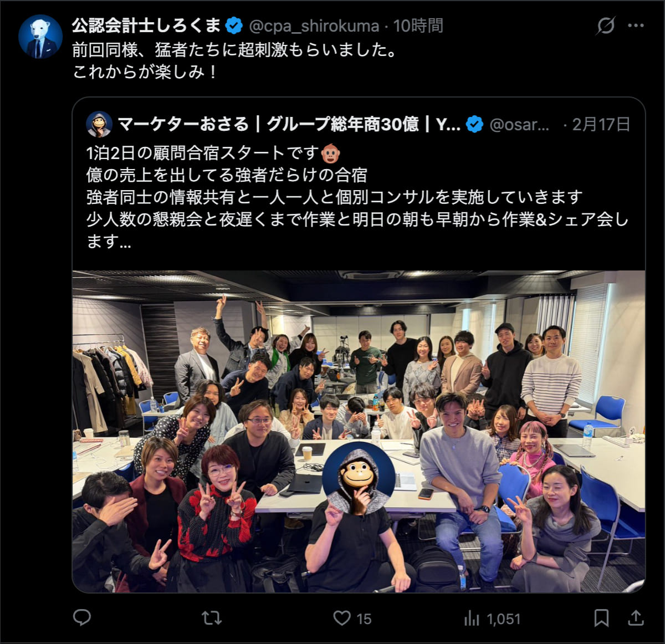Viewport: 665px width, 644px height.
Task: Click the quoted @osar... handle
Action: (519, 125)
